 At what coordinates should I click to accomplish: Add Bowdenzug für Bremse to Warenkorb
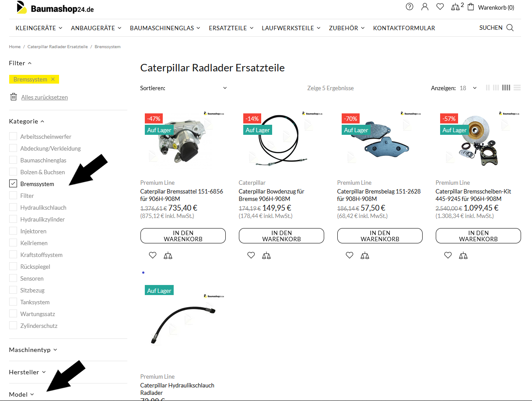(281, 236)
